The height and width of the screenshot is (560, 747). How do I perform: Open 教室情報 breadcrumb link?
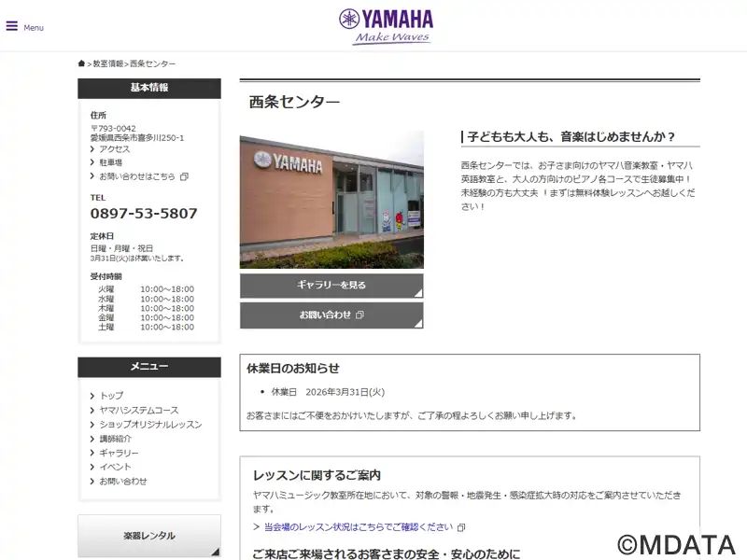point(108,63)
